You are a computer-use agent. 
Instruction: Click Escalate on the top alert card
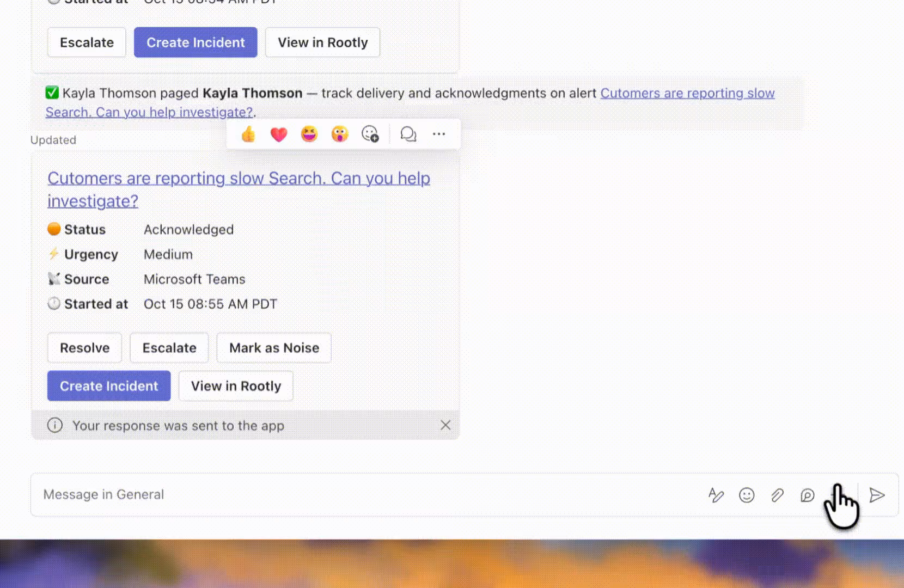point(87,42)
